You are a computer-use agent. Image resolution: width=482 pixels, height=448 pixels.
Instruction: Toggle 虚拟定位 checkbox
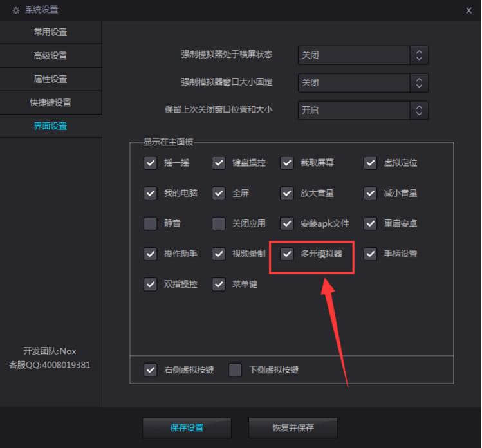[x=371, y=163]
